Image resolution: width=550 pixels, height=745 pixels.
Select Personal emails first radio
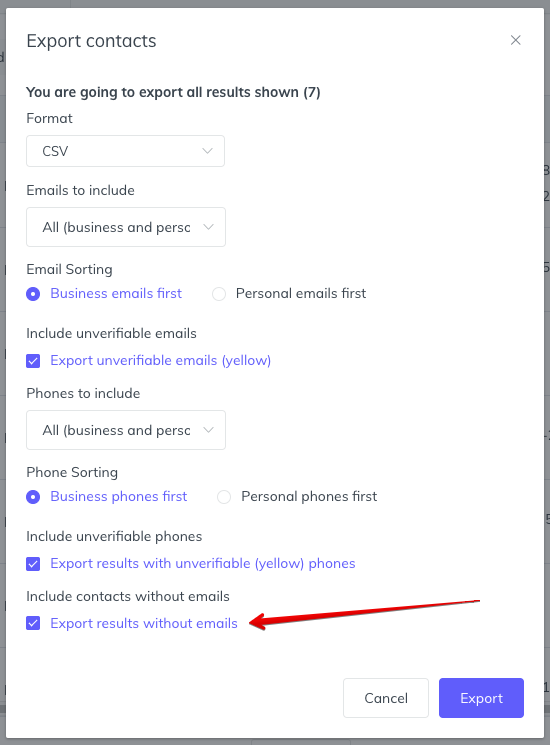(x=219, y=294)
